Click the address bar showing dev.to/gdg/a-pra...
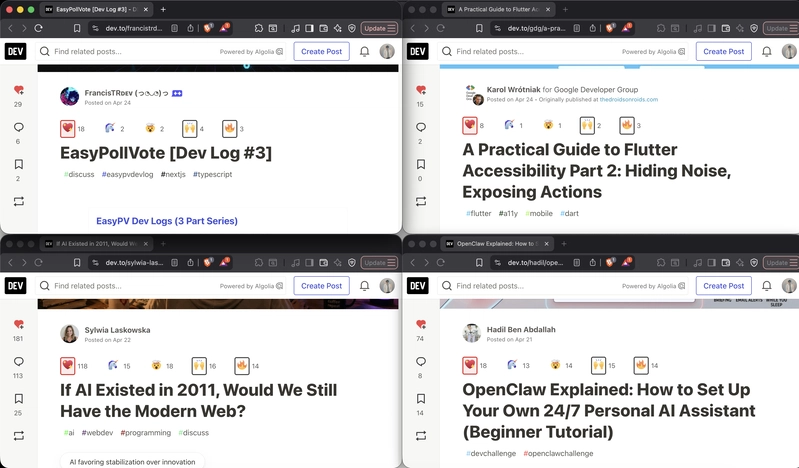This screenshot has width=799, height=468. click(x=537, y=28)
